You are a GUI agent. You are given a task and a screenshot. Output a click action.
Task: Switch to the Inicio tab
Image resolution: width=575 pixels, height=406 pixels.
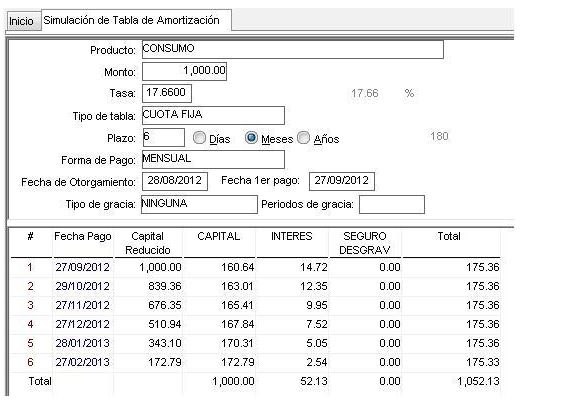tap(22, 21)
